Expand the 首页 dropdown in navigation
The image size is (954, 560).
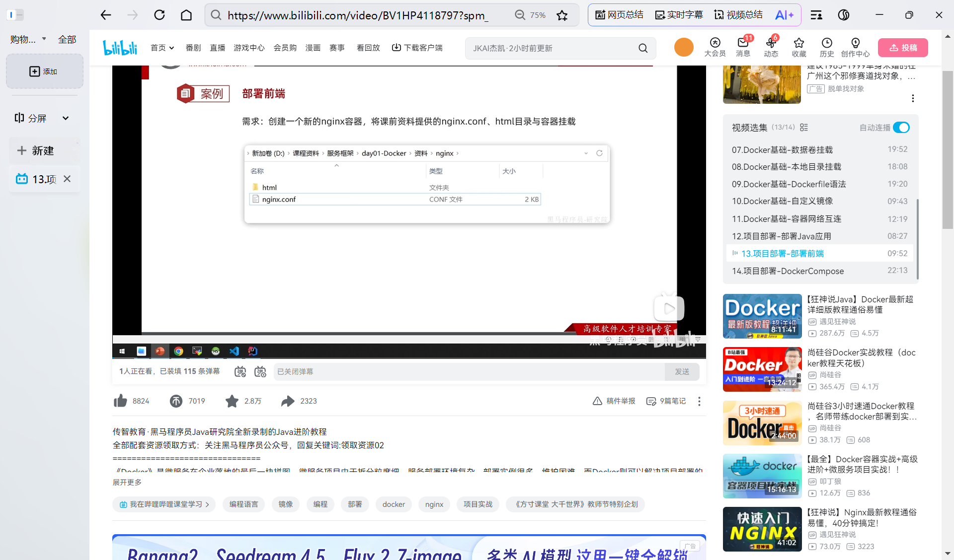tap(162, 48)
